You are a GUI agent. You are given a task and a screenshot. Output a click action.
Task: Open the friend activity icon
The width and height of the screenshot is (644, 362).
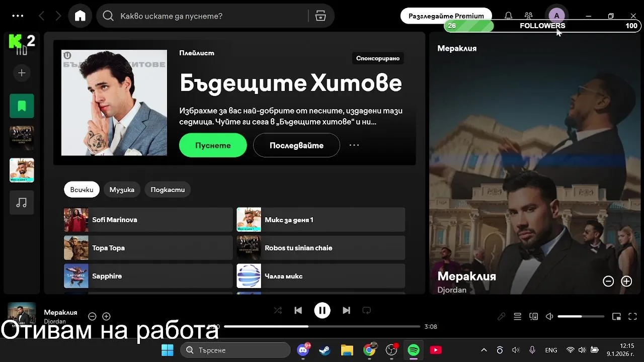(528, 16)
